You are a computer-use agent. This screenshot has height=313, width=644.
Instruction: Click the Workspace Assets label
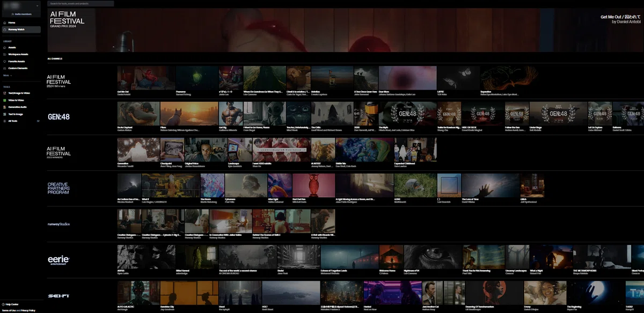[x=18, y=54]
